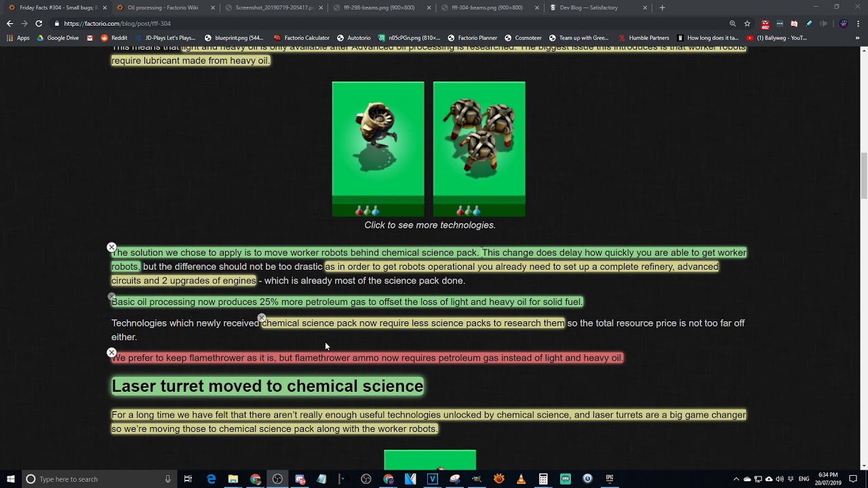Viewport: 868px width, 488px height.
Task: Open the Factorio Planner bookmark
Action: click(x=473, y=38)
